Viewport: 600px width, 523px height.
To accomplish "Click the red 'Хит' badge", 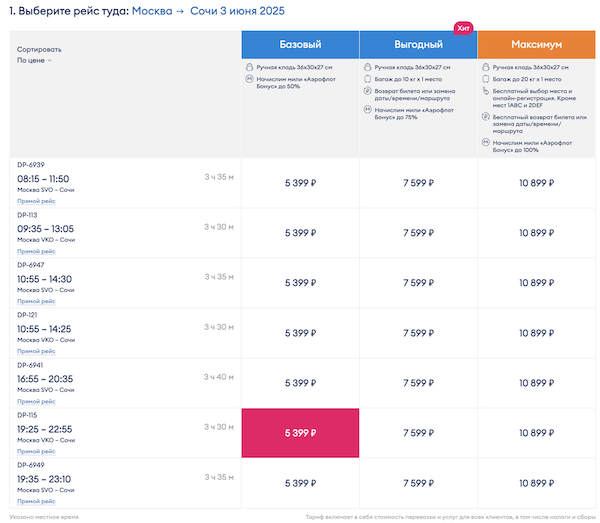I will [463, 28].
